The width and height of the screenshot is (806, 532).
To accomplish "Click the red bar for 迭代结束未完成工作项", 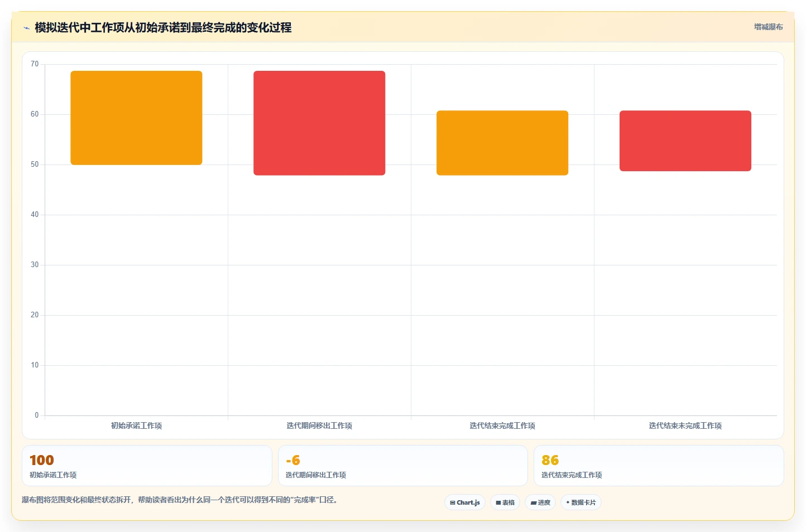I will (x=685, y=141).
